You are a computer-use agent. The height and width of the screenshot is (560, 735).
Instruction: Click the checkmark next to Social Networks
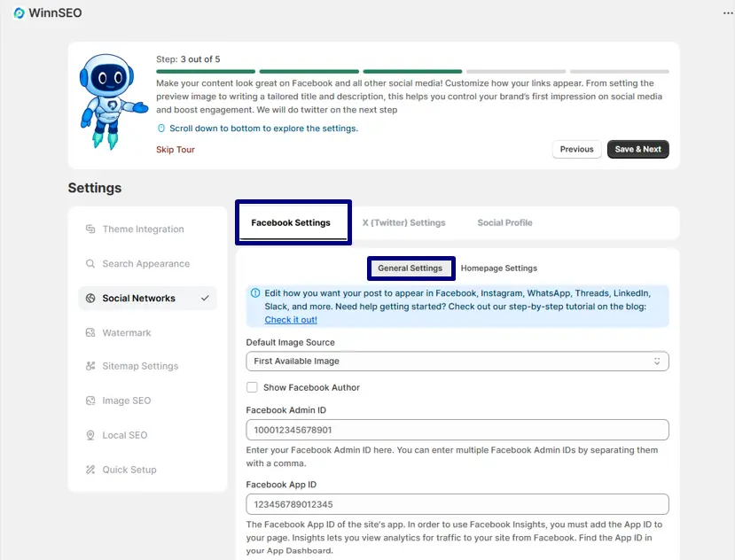pyautogui.click(x=205, y=298)
